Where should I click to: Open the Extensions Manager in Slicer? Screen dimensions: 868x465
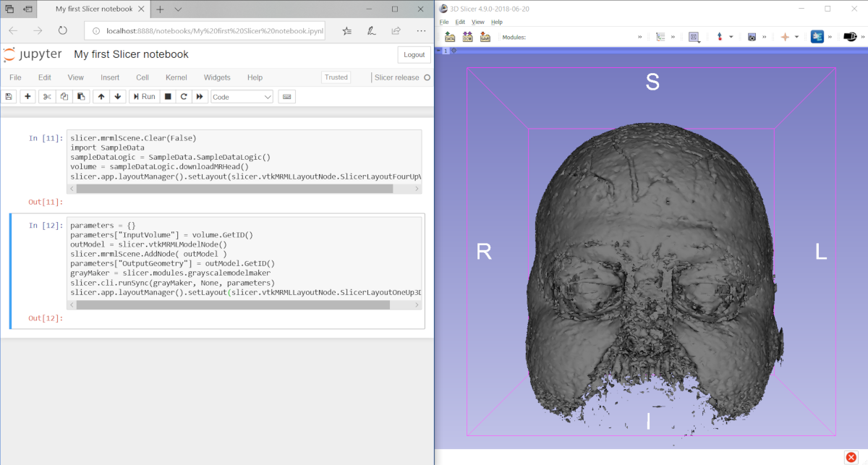[x=817, y=36]
